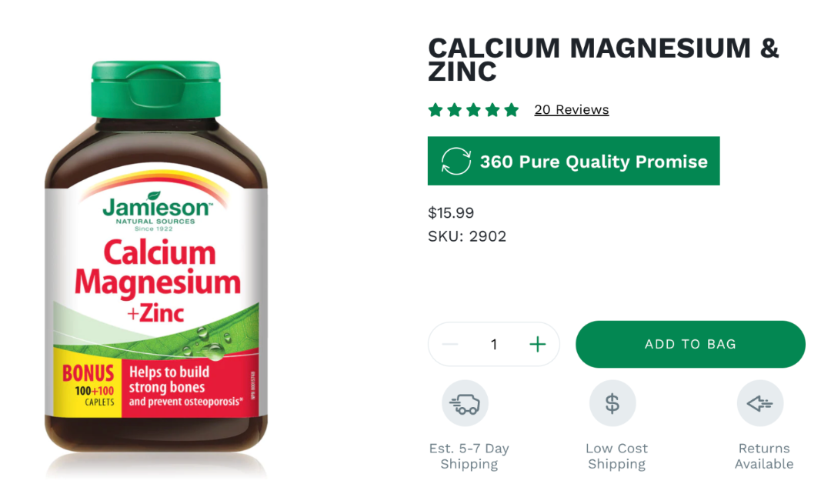Click the first green rating star
Screen dimensions: 831x504
pyautogui.click(x=436, y=110)
